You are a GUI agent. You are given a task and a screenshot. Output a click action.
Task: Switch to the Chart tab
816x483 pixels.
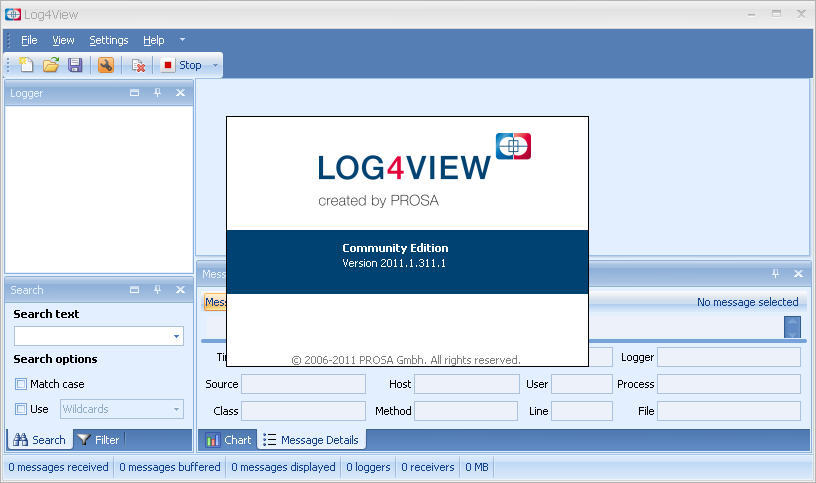228,440
